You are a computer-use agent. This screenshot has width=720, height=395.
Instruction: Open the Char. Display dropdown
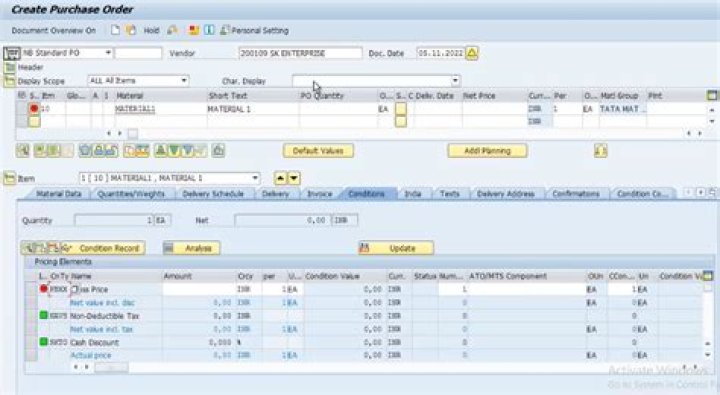click(x=455, y=81)
